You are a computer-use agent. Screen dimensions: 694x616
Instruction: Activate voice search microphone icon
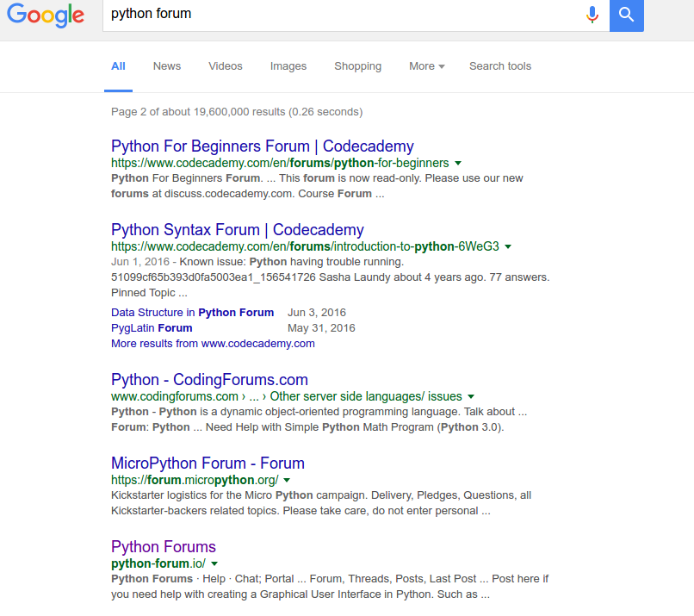[x=592, y=15]
